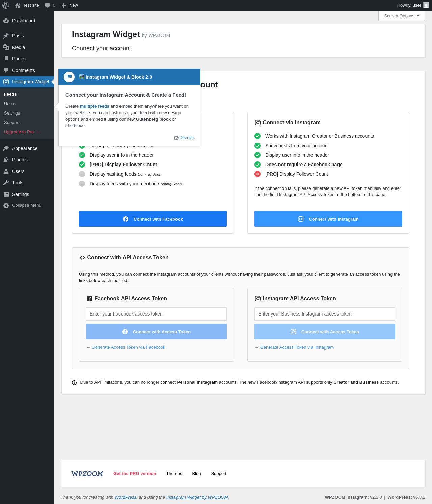Open Media menu
The height and width of the screenshot is (504, 432).
(x=27, y=47)
